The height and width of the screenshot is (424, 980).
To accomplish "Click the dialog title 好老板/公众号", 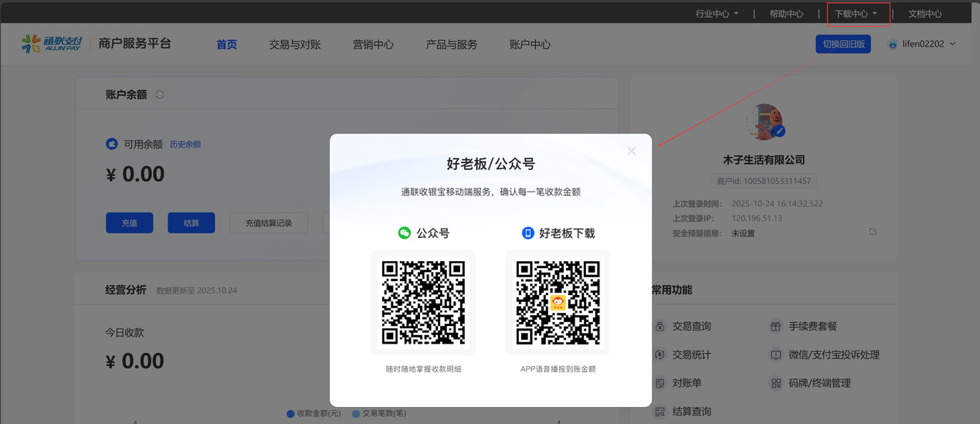I will (490, 164).
